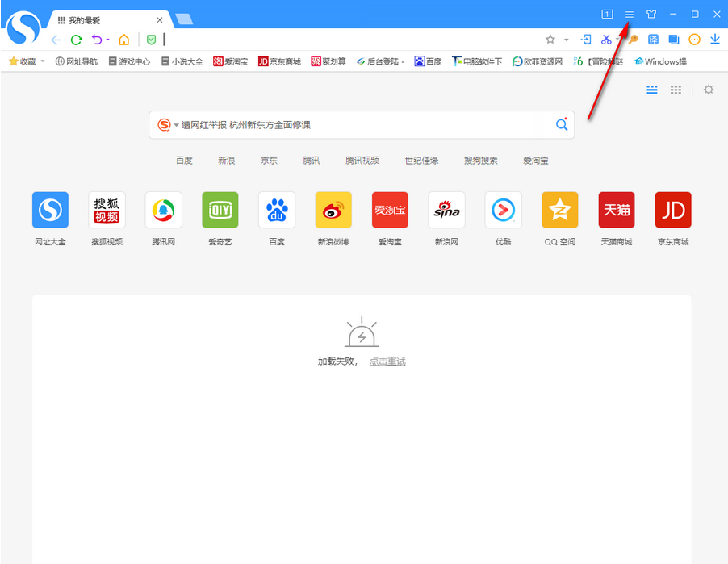Open the 收藏 favorites menu

27,61
